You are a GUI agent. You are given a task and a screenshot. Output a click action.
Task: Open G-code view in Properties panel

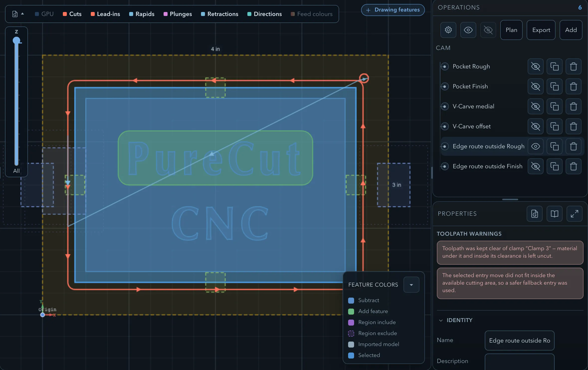pos(534,214)
